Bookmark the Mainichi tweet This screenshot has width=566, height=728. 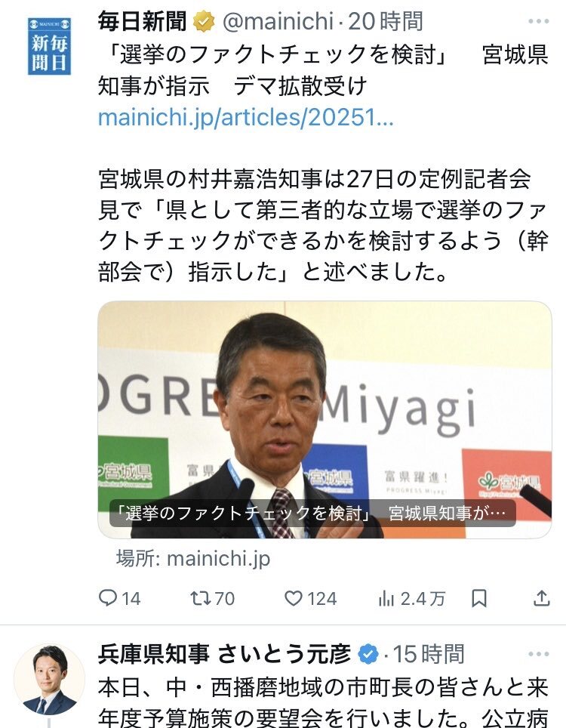click(x=478, y=598)
